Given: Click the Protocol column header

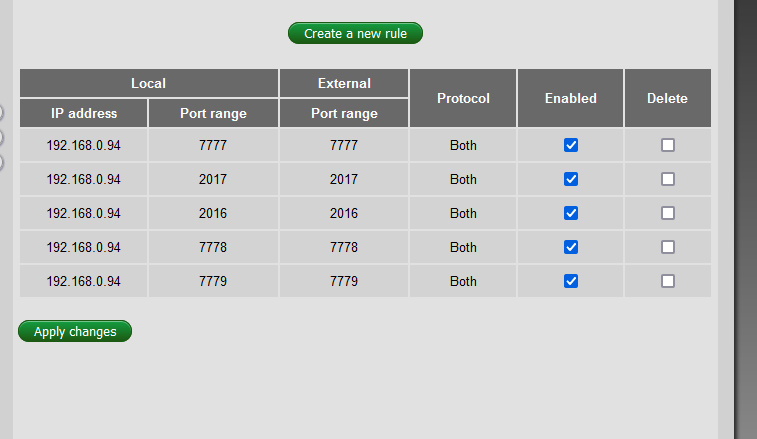Looking at the screenshot, I should pos(463,98).
